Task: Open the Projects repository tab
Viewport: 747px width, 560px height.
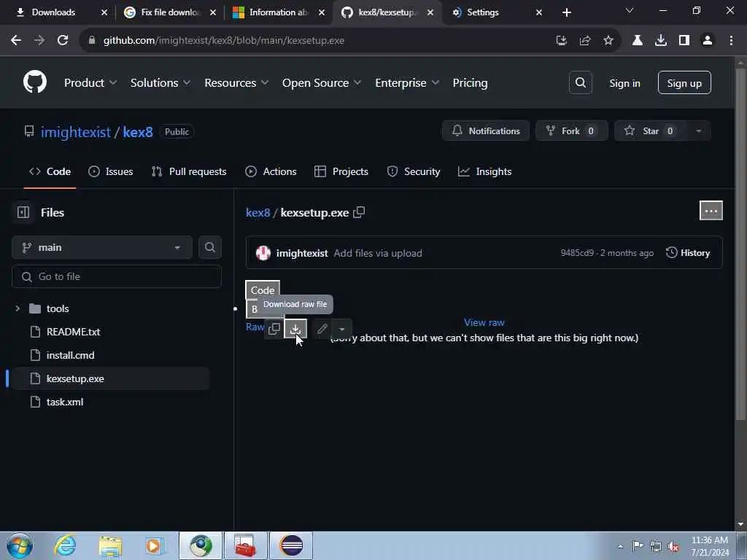Action: click(x=341, y=171)
